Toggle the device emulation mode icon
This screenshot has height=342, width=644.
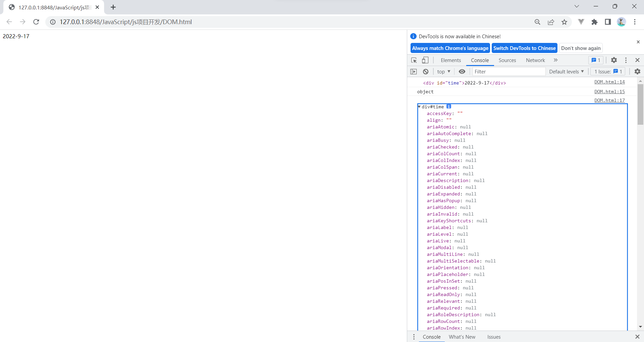coord(425,60)
